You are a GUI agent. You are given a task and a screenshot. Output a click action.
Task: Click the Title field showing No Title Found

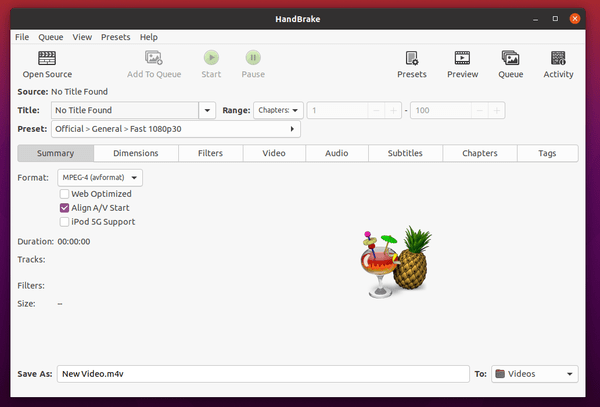(125, 110)
